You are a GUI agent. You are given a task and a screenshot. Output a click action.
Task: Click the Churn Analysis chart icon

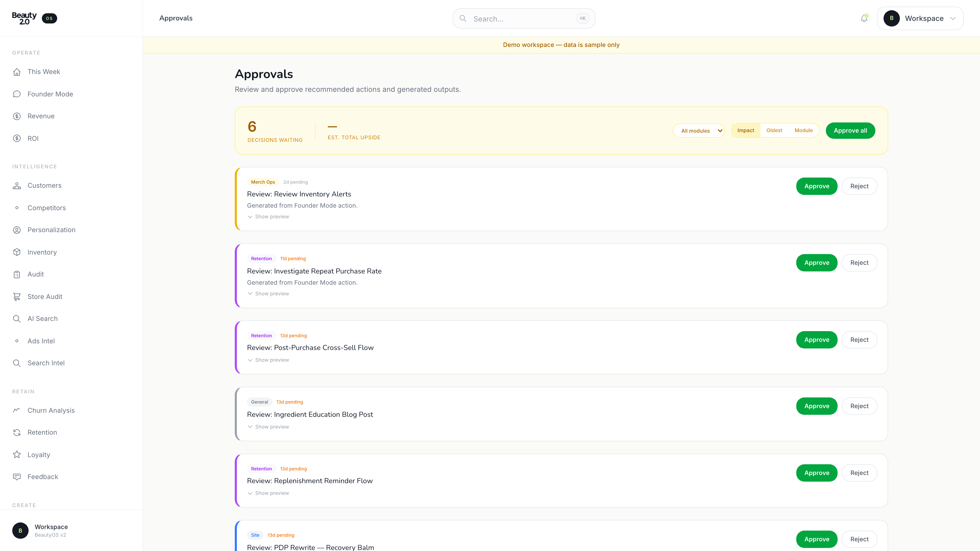click(x=17, y=410)
